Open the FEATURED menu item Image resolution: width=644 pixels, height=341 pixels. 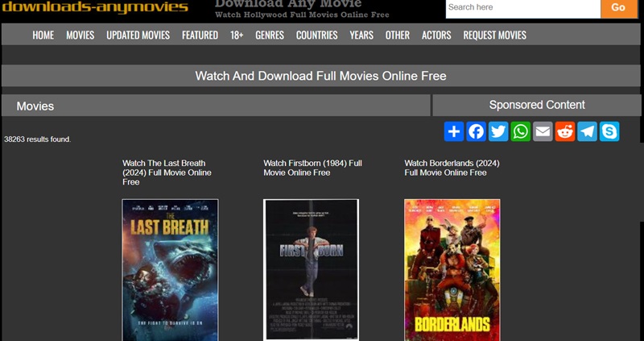click(200, 35)
